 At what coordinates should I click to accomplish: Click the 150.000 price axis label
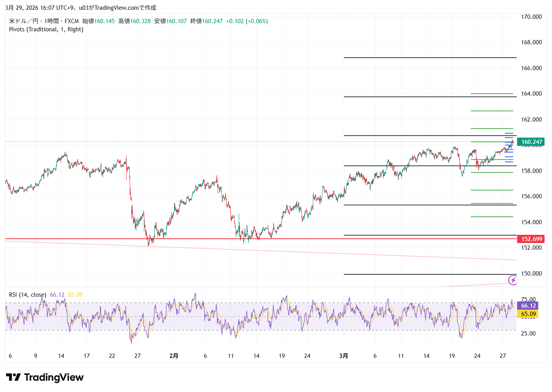531,274
